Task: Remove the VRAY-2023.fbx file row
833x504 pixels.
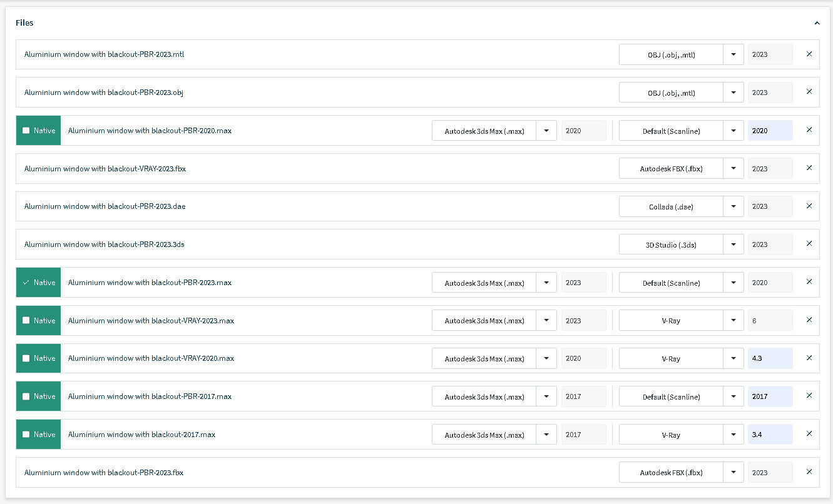Action: tap(809, 168)
